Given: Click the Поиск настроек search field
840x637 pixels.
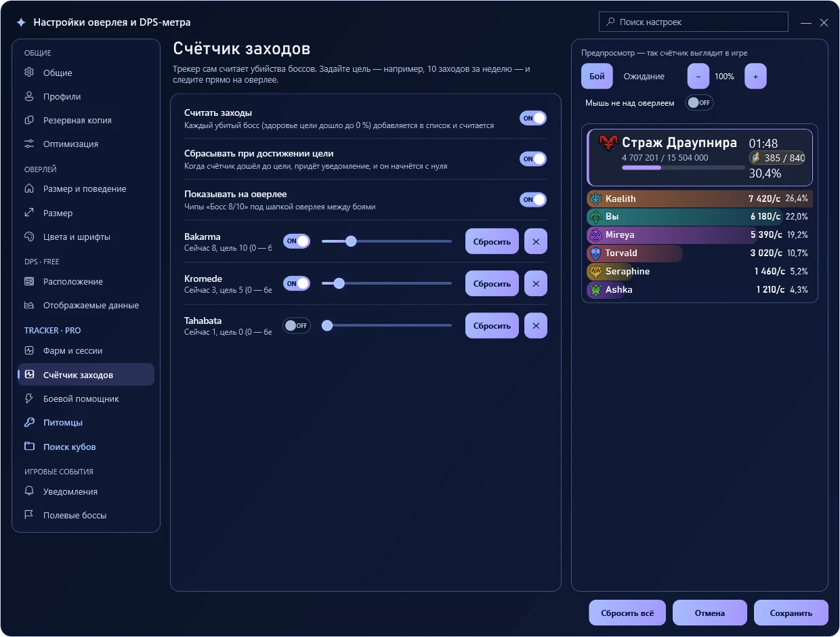Looking at the screenshot, I should tap(694, 22).
